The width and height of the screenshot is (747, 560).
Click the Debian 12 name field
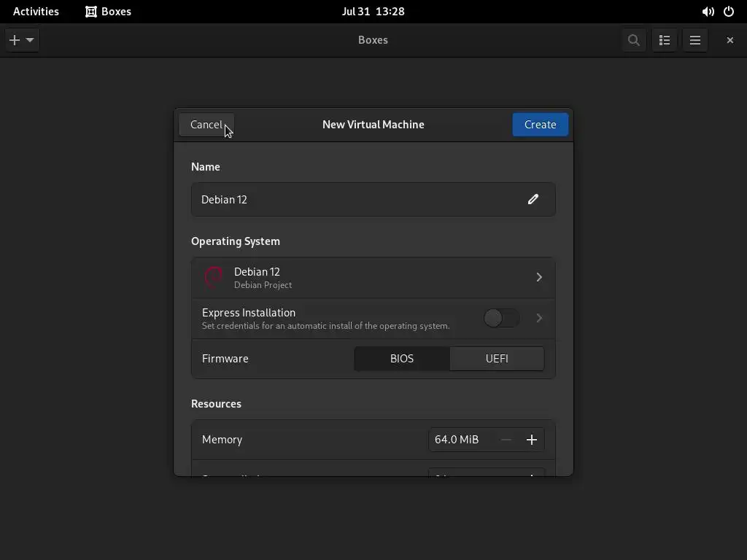click(x=373, y=200)
